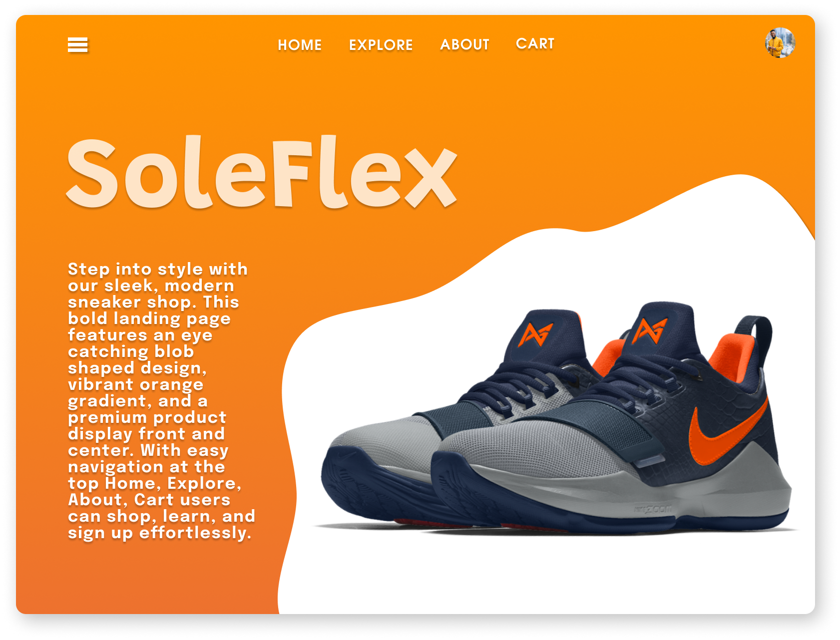Open the EXPLORE nav item

(x=381, y=45)
